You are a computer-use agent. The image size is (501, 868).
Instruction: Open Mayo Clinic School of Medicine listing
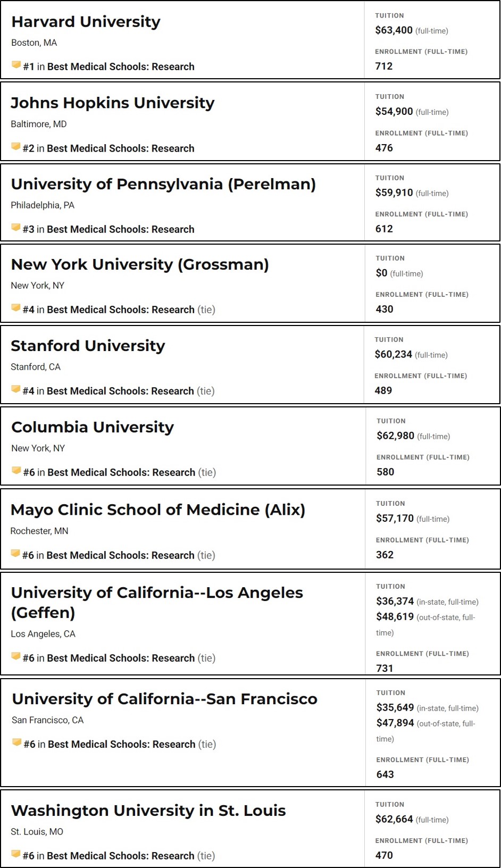(158, 510)
